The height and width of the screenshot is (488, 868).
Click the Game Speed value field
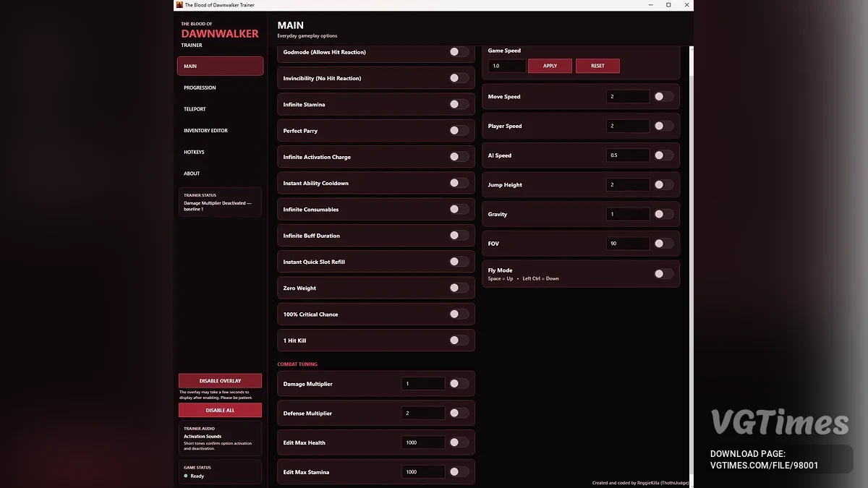click(506, 66)
